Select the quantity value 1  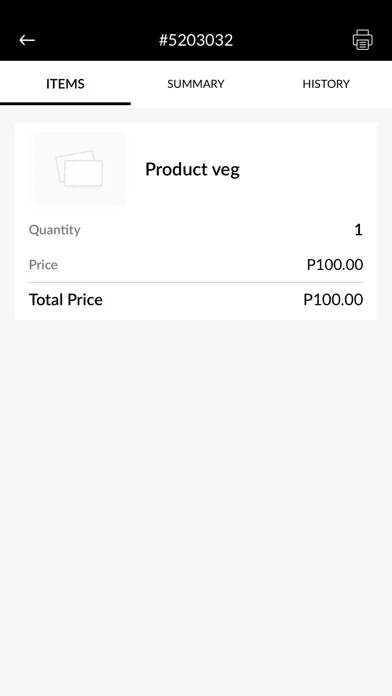click(x=358, y=230)
